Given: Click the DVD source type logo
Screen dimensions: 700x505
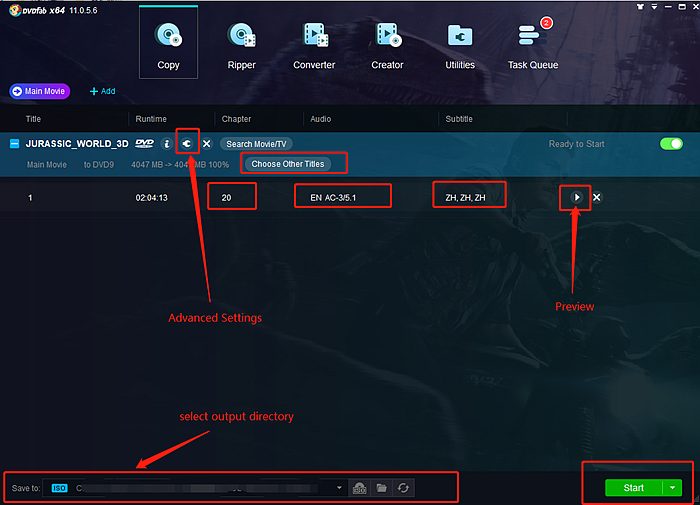Looking at the screenshot, I should (x=145, y=143).
